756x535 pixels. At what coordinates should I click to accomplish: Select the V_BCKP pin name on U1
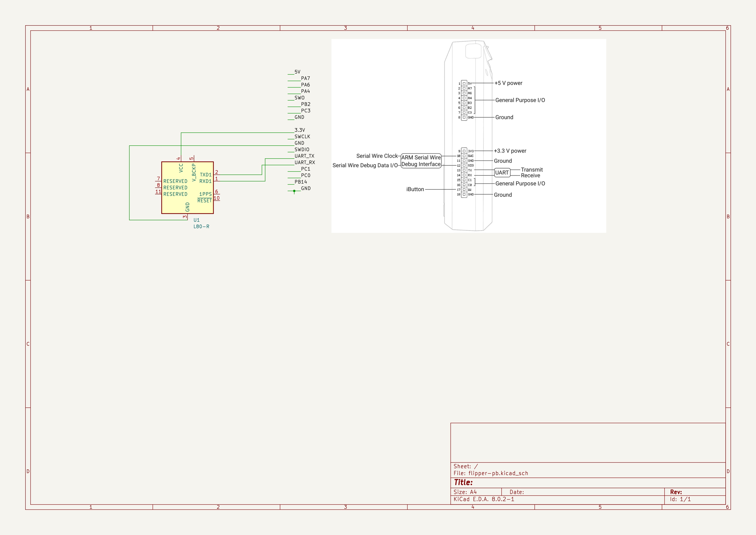point(194,173)
